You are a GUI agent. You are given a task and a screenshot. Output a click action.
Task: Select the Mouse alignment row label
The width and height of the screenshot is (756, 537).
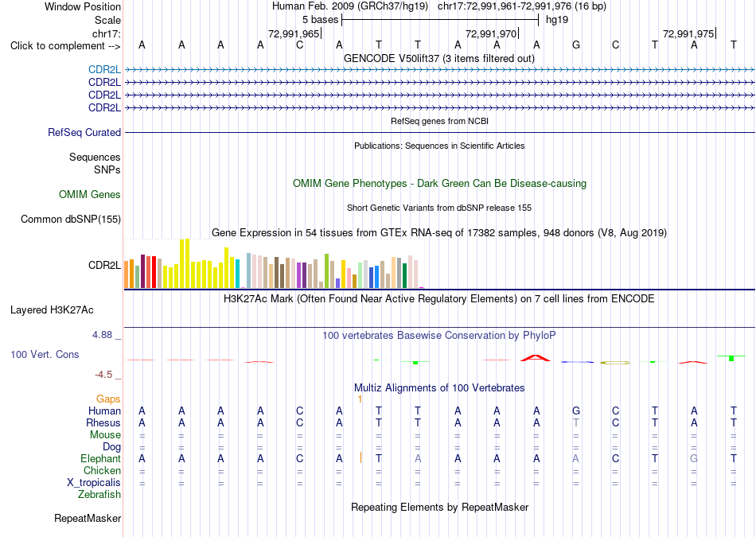[105, 435]
